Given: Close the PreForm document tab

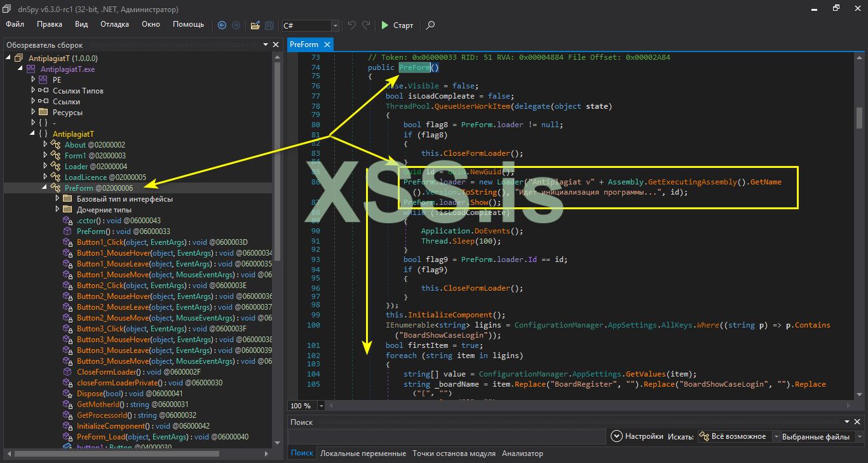Looking at the screenshot, I should tap(327, 45).
